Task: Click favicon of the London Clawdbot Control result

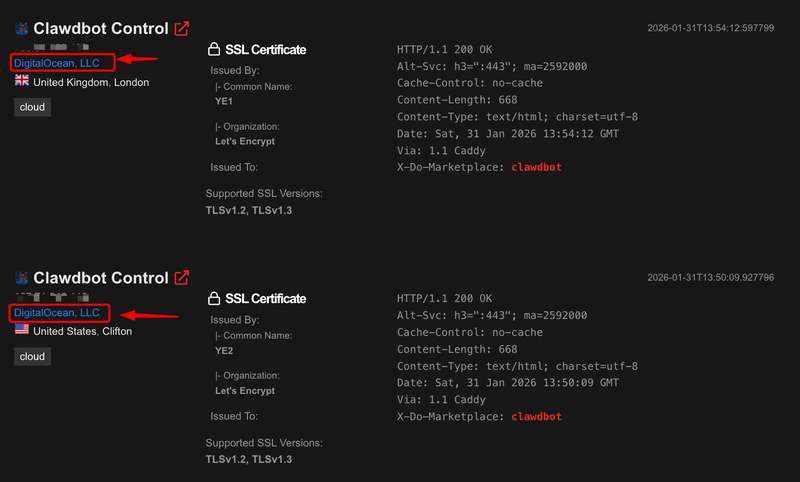Action: coord(21,29)
